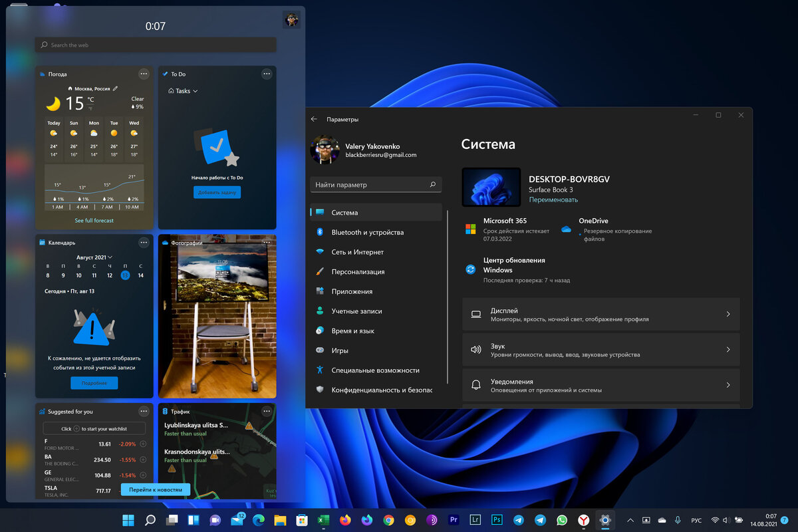
Task: Edit weather location with pencil icon
Action: (x=115, y=88)
